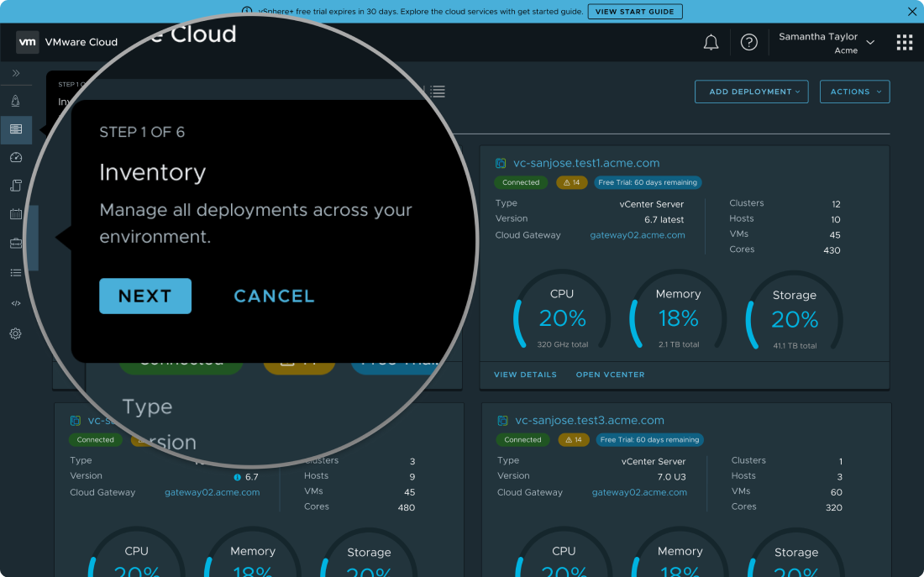Screen dimensions: 924x577
Task: Open gateway02.acme.com link on bottom-left card
Action: [x=213, y=493]
